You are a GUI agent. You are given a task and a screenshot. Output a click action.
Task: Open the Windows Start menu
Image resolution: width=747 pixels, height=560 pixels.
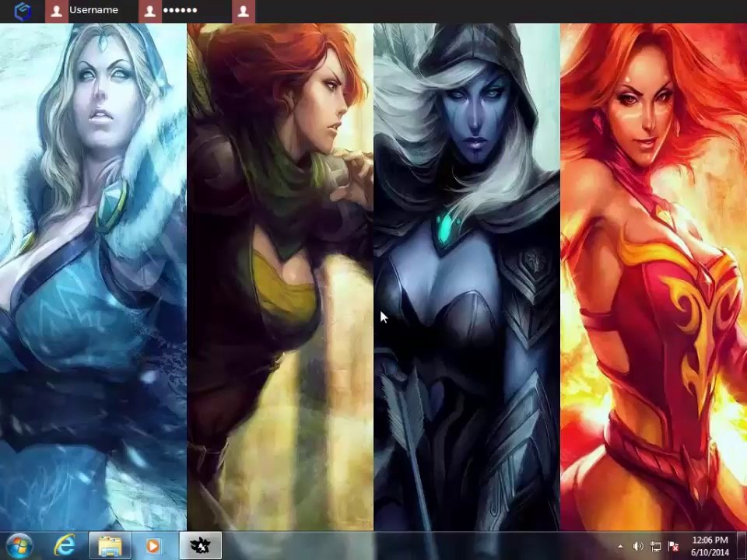tap(19, 546)
